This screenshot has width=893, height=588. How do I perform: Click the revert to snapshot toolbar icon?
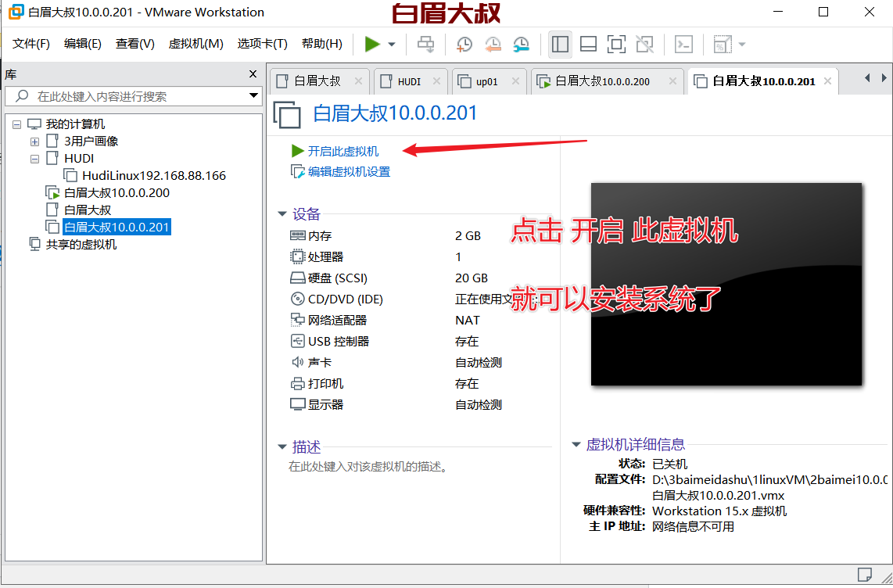coord(493,44)
